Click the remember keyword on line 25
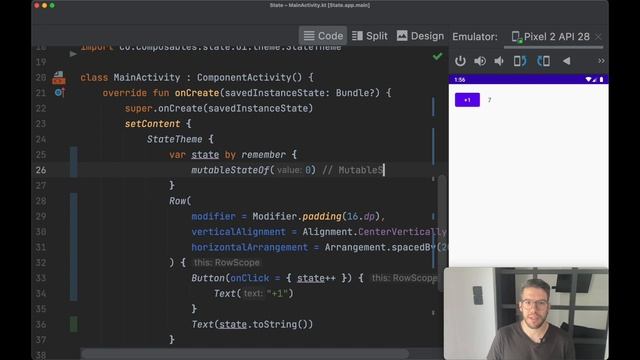The height and width of the screenshot is (360, 640). [x=263, y=155]
